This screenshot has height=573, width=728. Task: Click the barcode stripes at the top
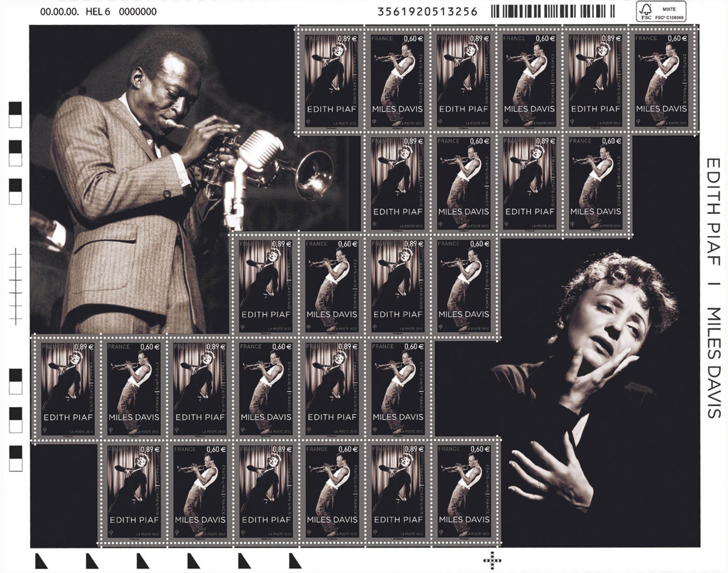[553, 11]
